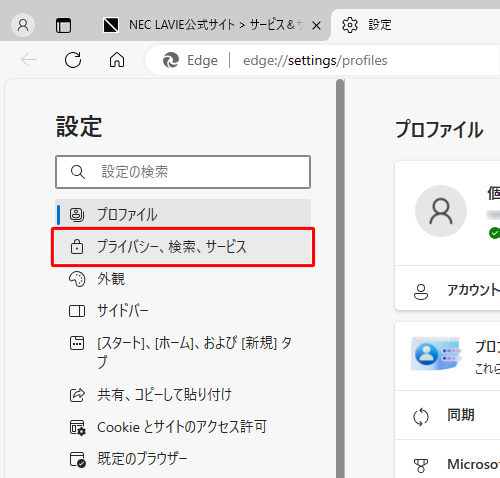Reload the page with refresh button
Screen dimensions: 500x478
(73, 60)
